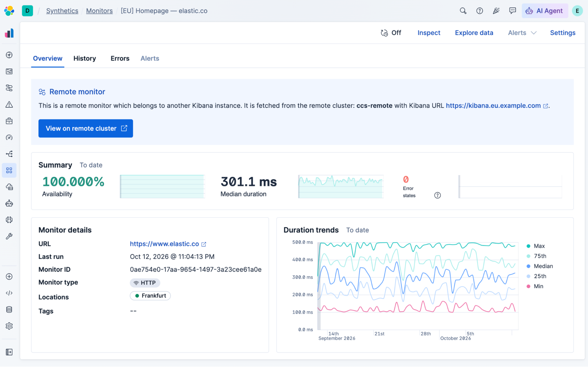
Task: Open the D space selector
Action: [x=27, y=11]
